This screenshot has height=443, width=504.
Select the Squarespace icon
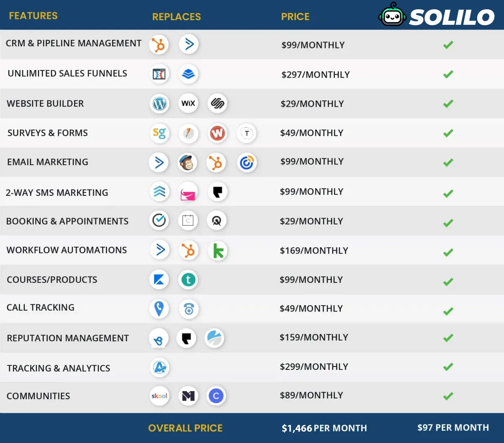[218, 103]
